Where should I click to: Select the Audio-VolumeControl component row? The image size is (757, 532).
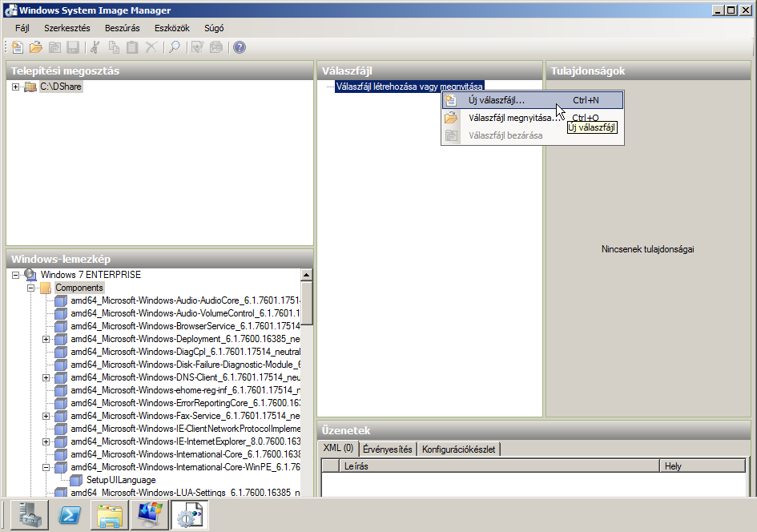185,314
